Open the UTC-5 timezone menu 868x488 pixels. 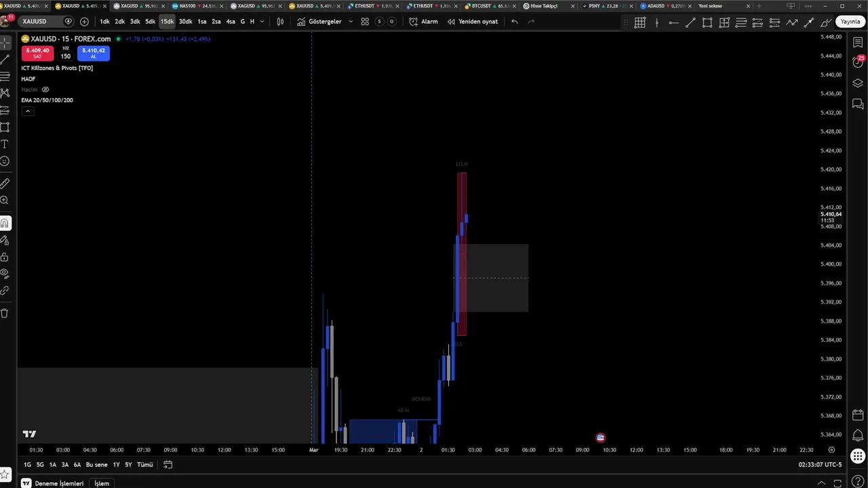tap(820, 465)
